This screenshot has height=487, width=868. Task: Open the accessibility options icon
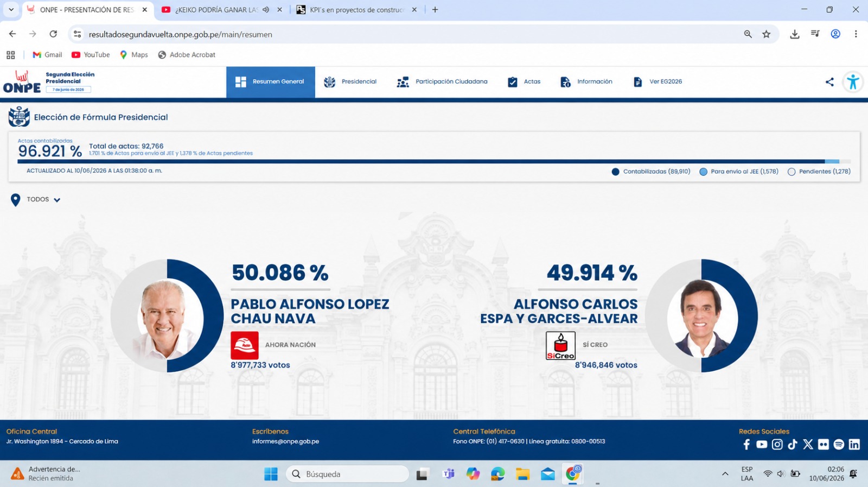pos(853,82)
